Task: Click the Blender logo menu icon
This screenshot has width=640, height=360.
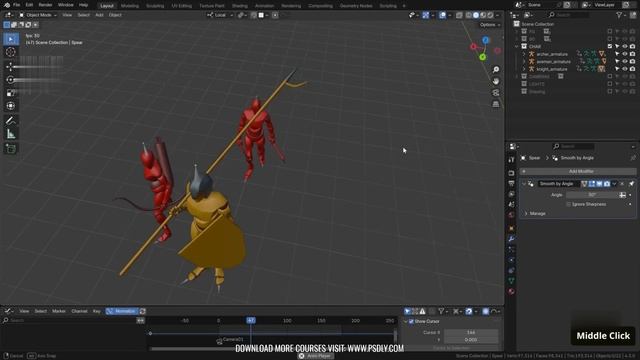Action: (x=7, y=5)
